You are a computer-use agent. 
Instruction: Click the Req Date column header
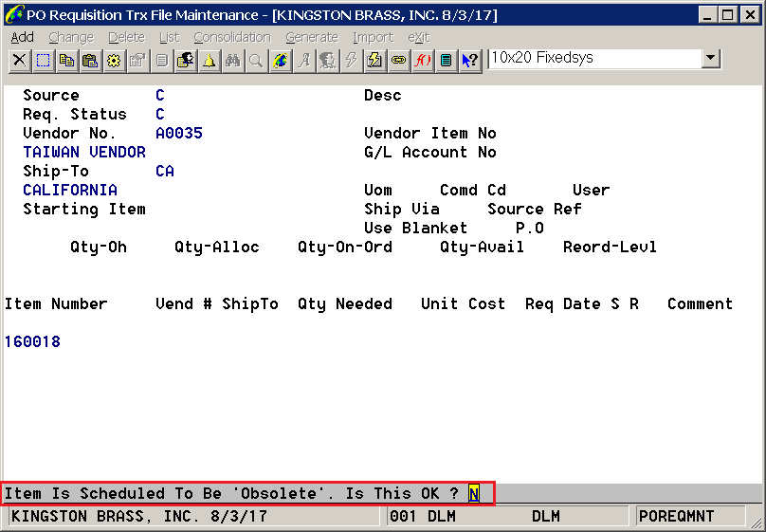[563, 303]
